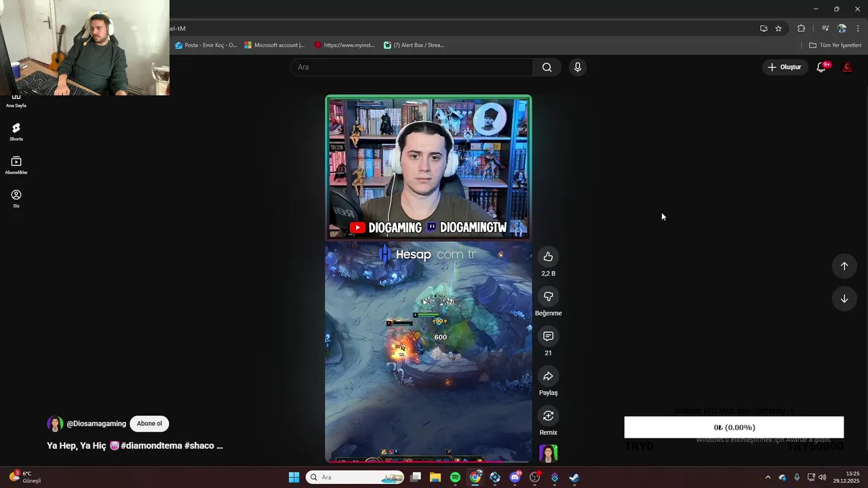Go to the previous Short with the up arrow

coord(844,266)
